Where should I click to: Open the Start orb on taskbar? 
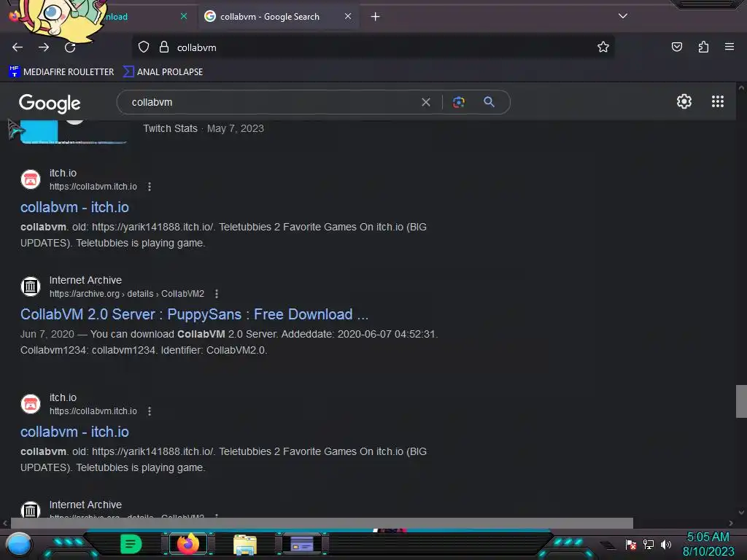[18, 544]
